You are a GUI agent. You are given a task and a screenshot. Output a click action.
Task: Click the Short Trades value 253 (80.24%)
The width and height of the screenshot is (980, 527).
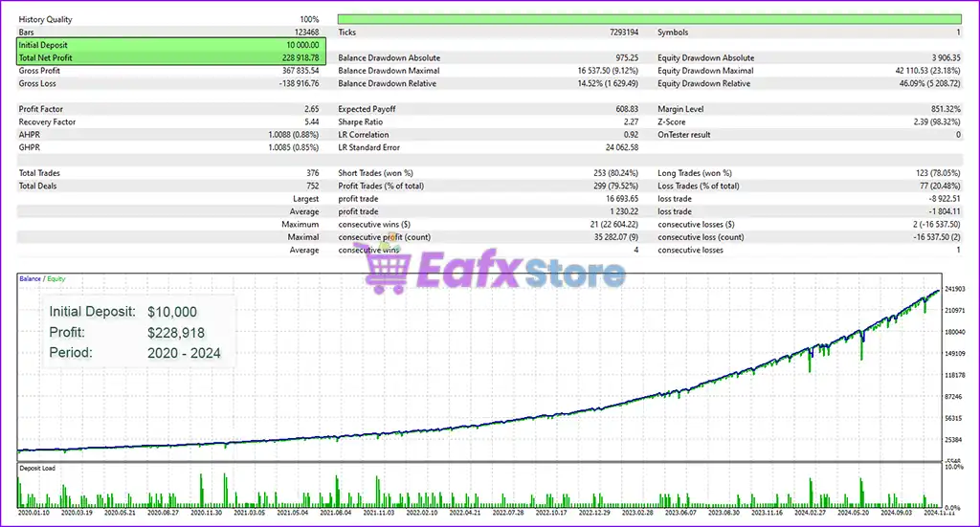pos(616,173)
